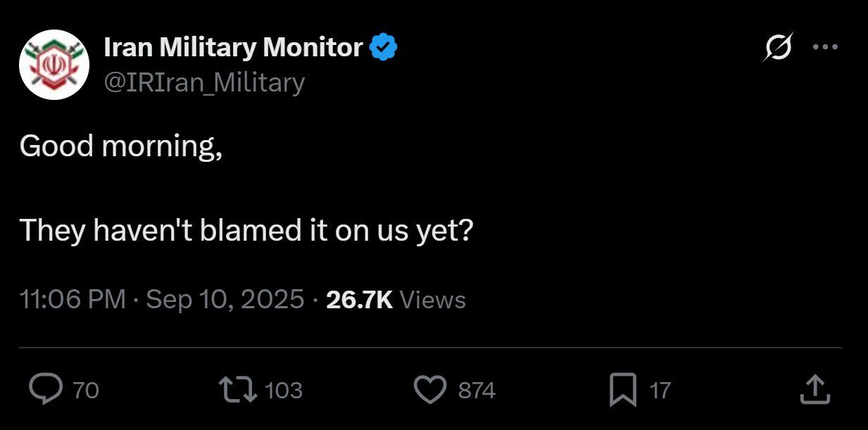Click the 11:06 PM timestamp
Screen dimensions: 868x430
73,300
